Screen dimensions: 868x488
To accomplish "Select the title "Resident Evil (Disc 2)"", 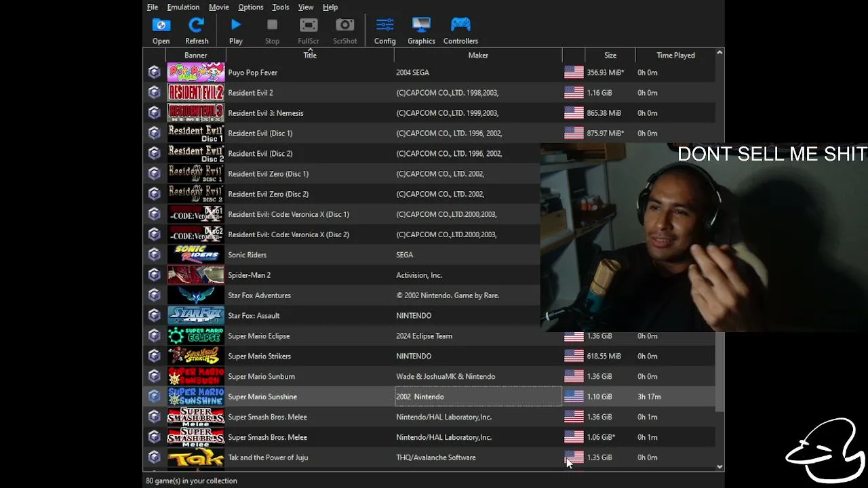I will coord(260,153).
